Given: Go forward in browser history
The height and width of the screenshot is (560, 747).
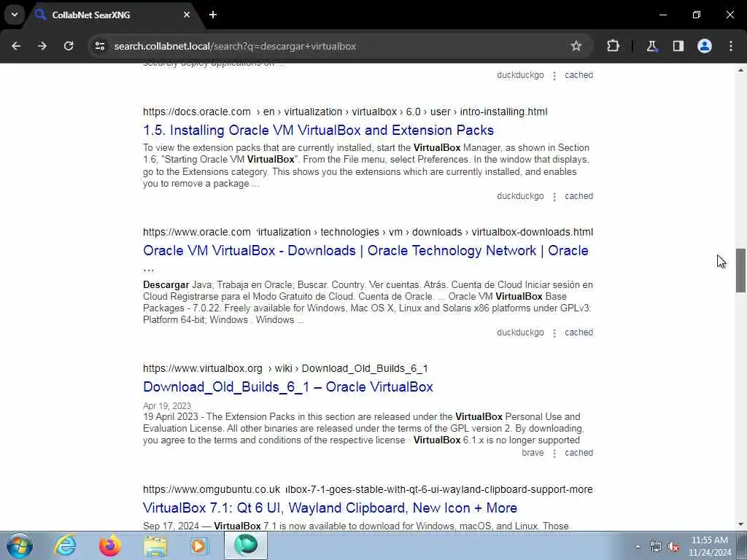Looking at the screenshot, I should (42, 46).
